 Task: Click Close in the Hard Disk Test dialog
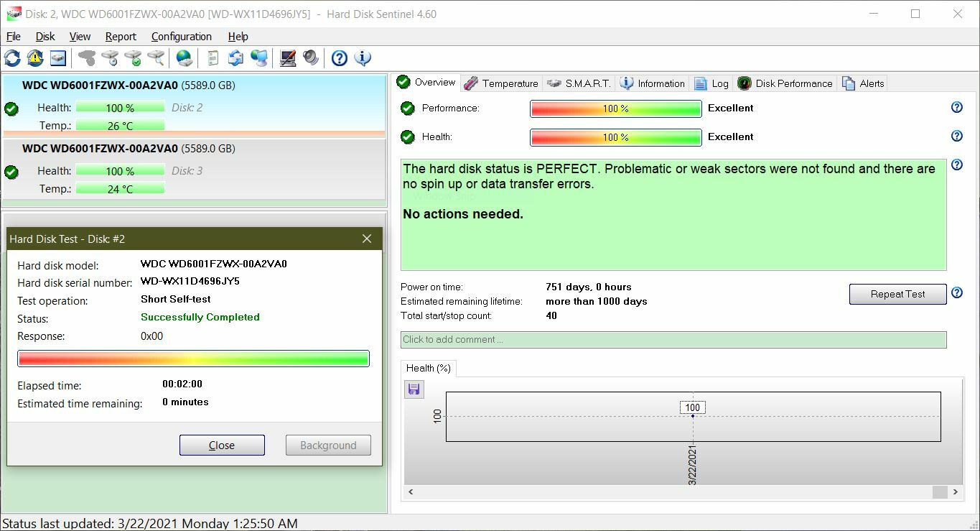tap(222, 445)
